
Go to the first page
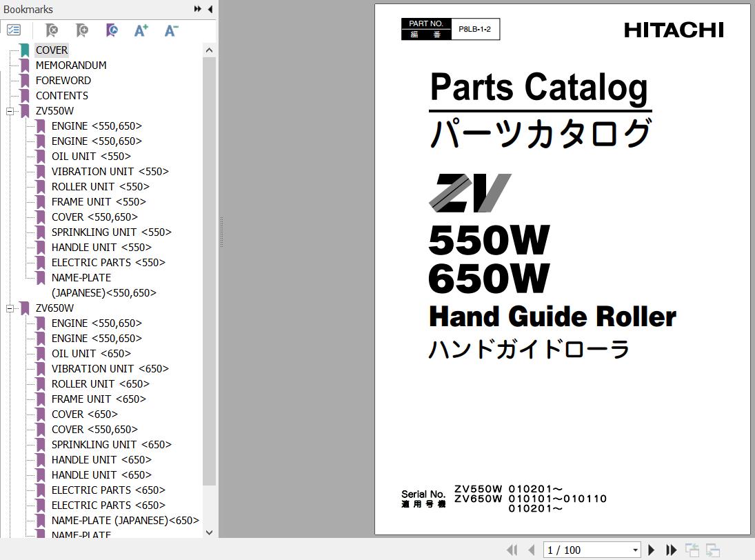click(x=512, y=550)
